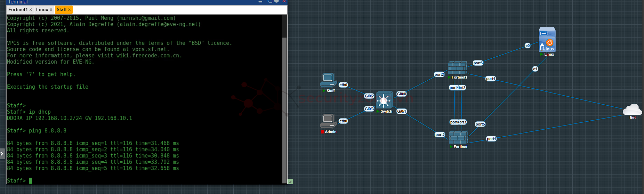Viewport: 644px width, 194px height.
Task: Select the stopped Admin PC node icon
Action: [328, 121]
